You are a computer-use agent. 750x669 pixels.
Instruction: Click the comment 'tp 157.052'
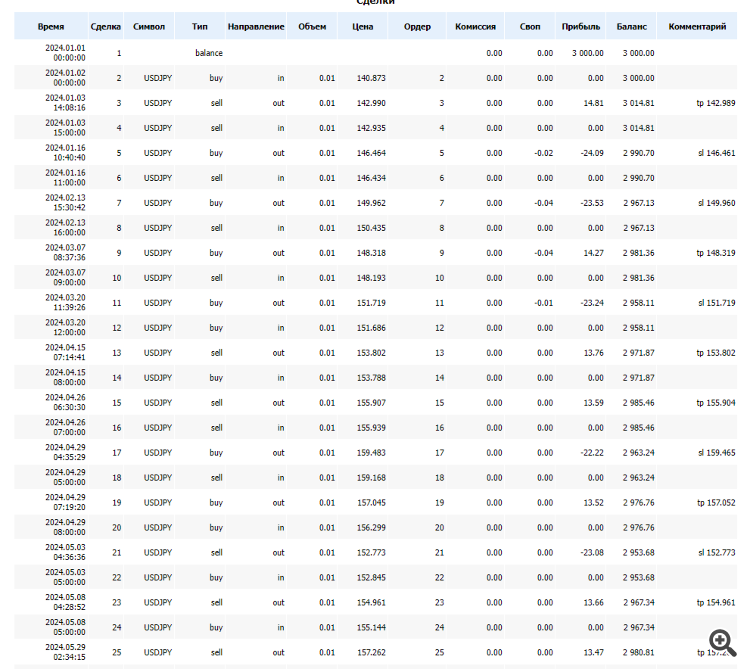(716, 503)
